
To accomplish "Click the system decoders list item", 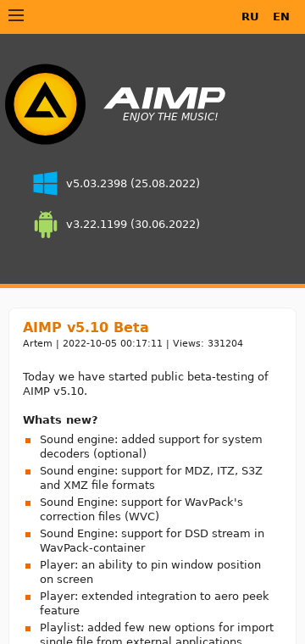I will [x=151, y=447].
